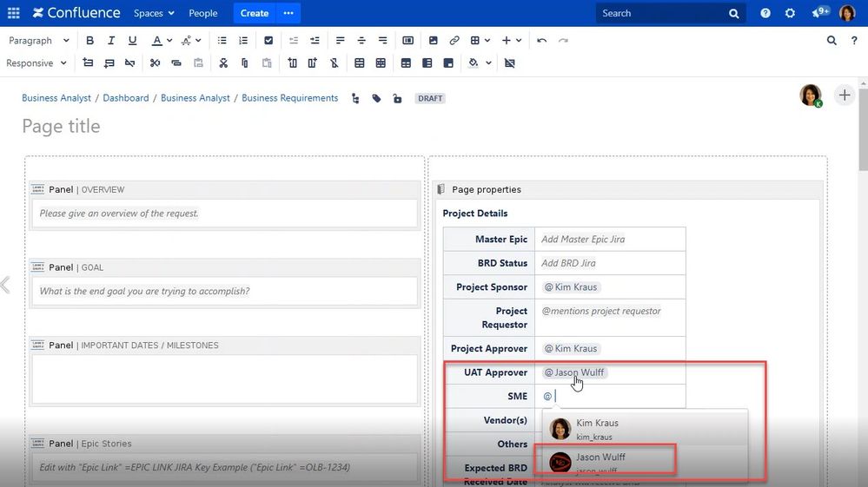Open find and replace magnifier icon
Viewport: 868px width, 487px height.
click(x=832, y=40)
